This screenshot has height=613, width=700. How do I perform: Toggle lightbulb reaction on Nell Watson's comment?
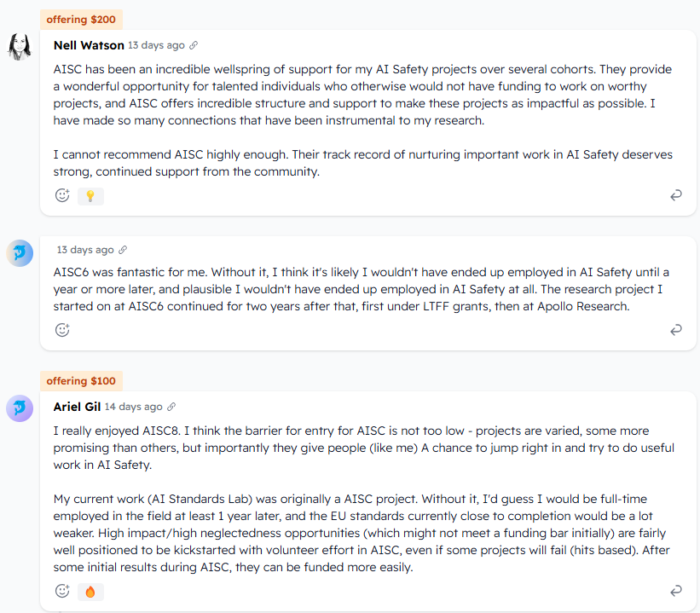pyautogui.click(x=90, y=196)
